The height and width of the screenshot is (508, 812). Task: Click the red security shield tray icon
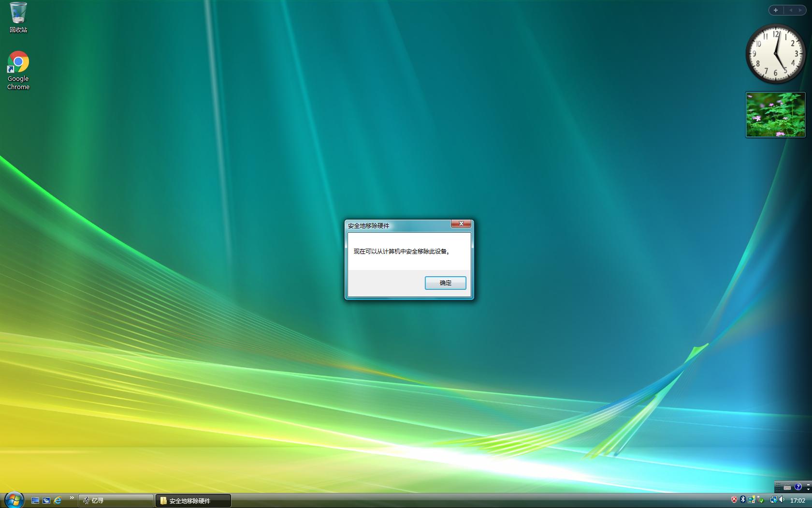click(734, 500)
